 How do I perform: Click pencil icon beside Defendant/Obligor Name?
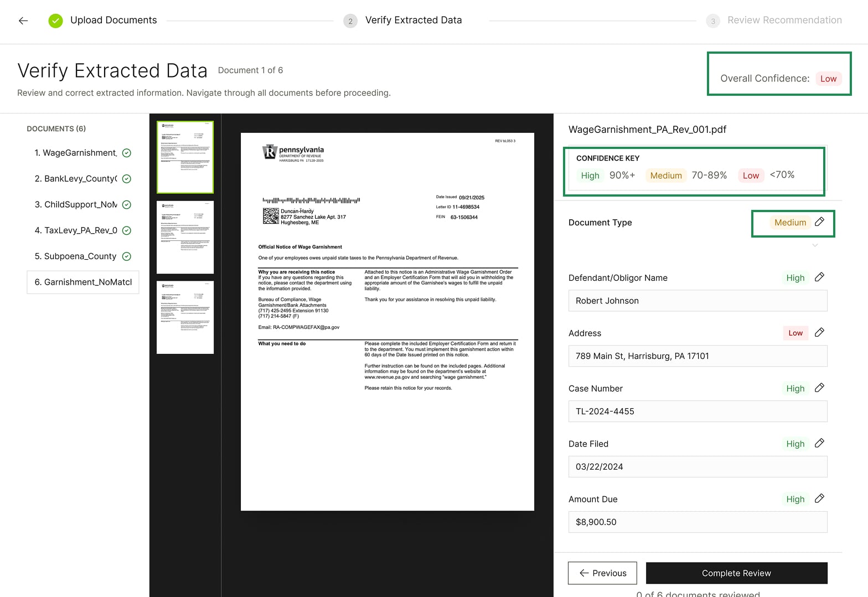click(819, 277)
